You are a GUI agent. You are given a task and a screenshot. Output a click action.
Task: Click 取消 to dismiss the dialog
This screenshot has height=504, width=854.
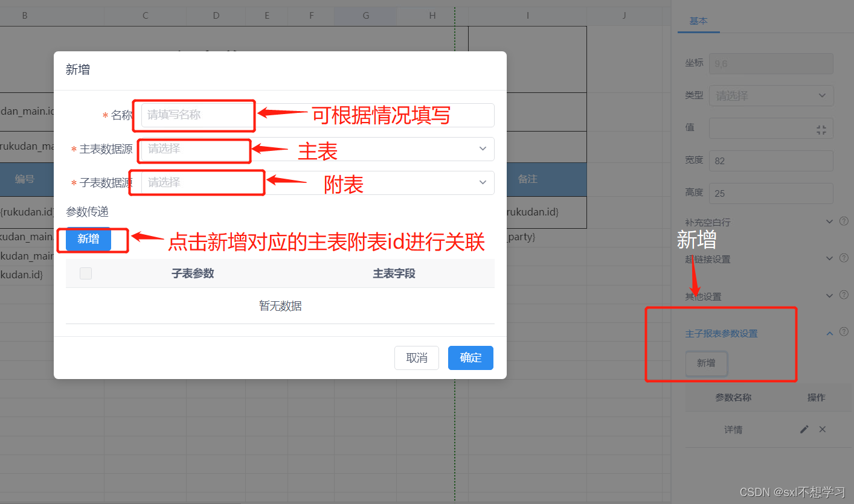click(x=417, y=358)
